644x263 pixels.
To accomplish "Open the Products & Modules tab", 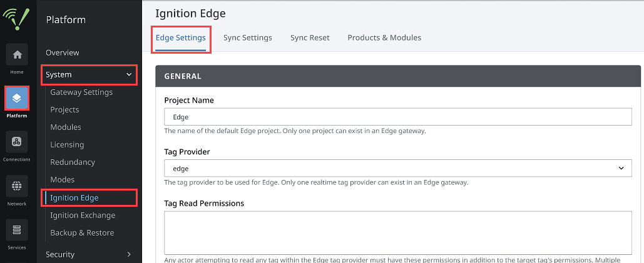I will tap(384, 37).
